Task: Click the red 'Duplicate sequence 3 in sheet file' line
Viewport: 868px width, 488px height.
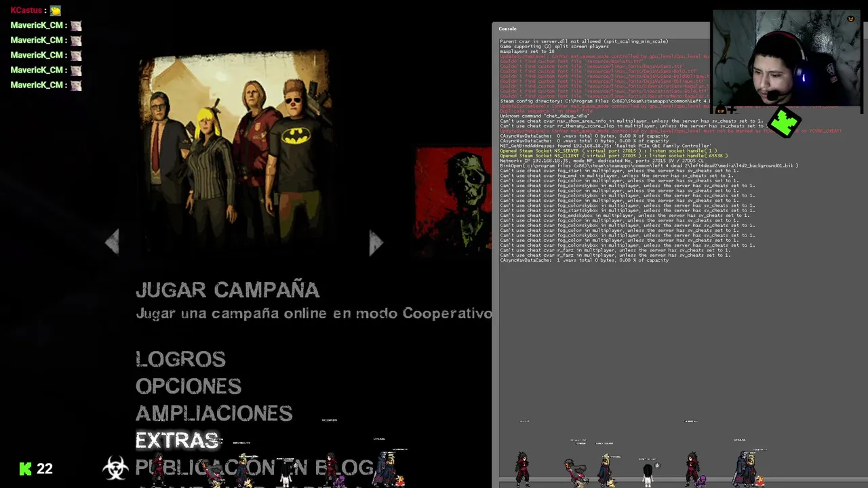Action: 546,111
